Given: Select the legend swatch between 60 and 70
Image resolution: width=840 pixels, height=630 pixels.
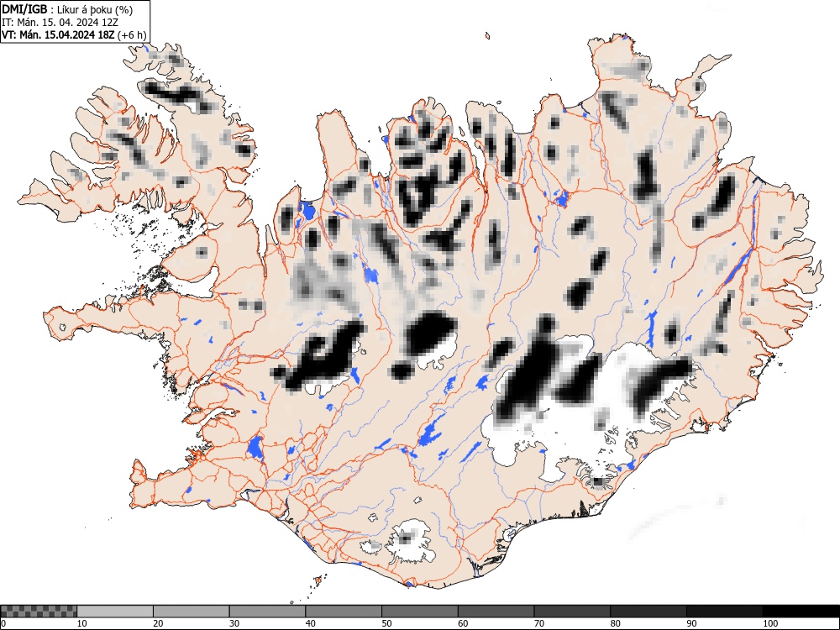Looking at the screenshot, I should pyautogui.click(x=496, y=612).
